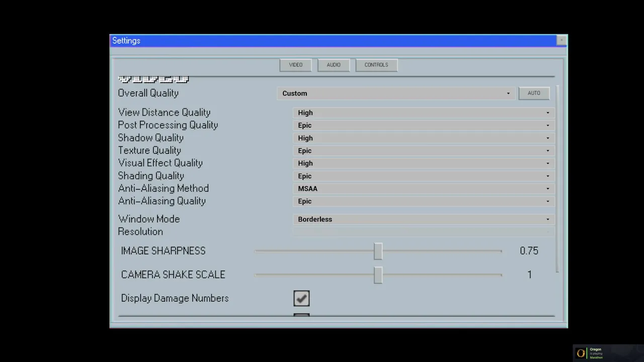
Task: Switch to the VIDEO tab
Action: click(x=295, y=65)
